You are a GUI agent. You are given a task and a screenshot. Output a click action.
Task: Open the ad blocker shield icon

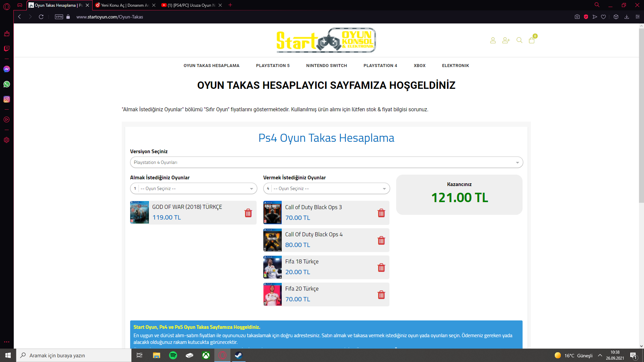586,17
